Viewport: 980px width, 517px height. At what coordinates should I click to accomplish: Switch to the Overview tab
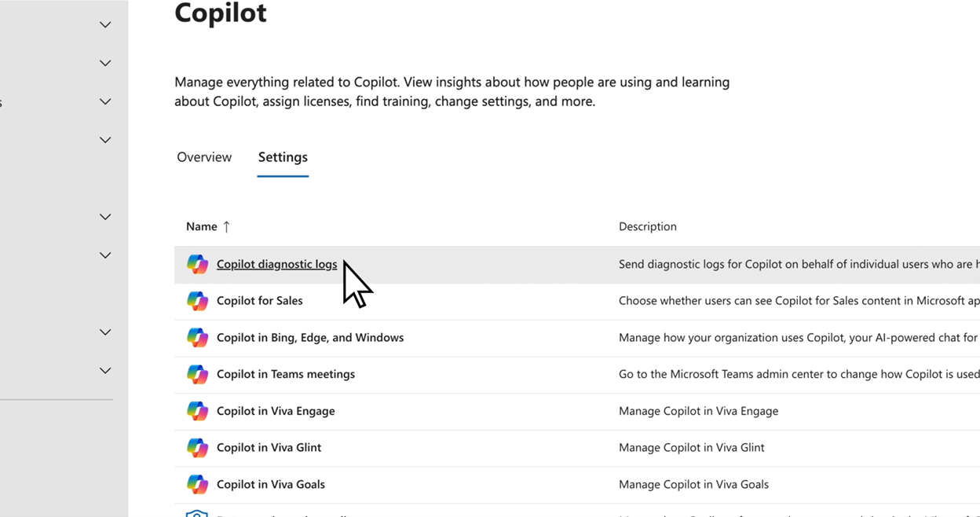[204, 157]
